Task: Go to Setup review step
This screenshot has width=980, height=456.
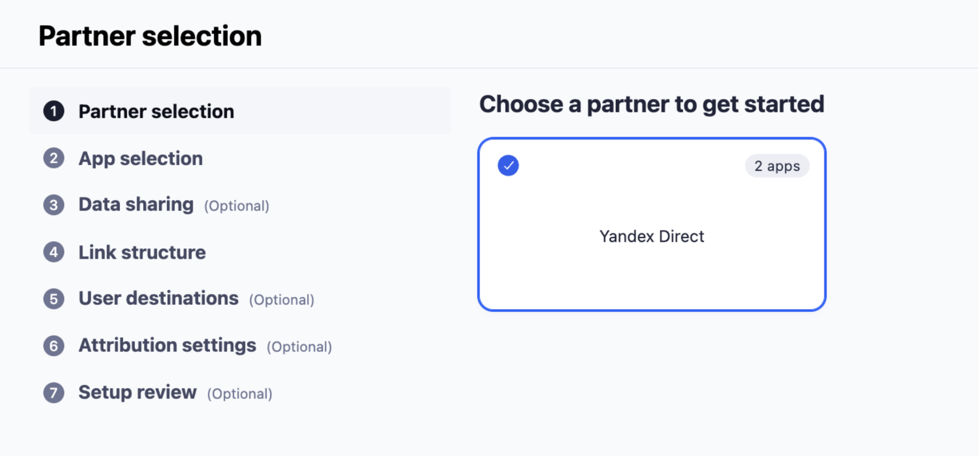Action: click(137, 392)
